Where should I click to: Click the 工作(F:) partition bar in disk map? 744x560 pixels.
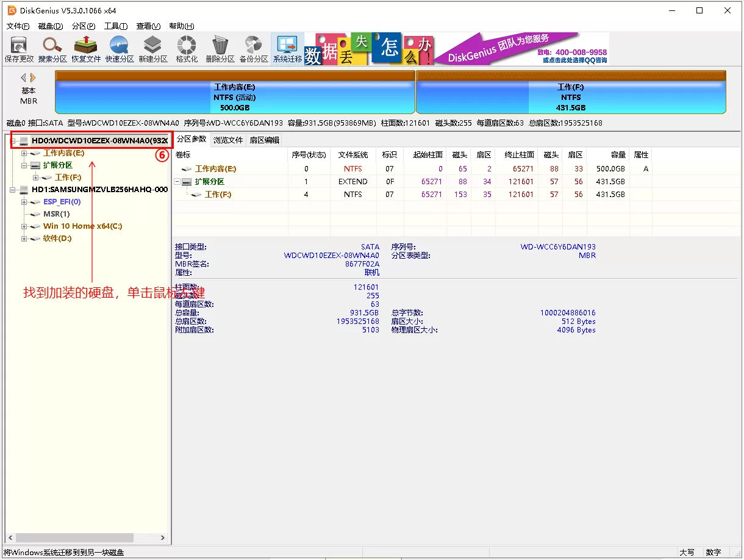(x=570, y=92)
